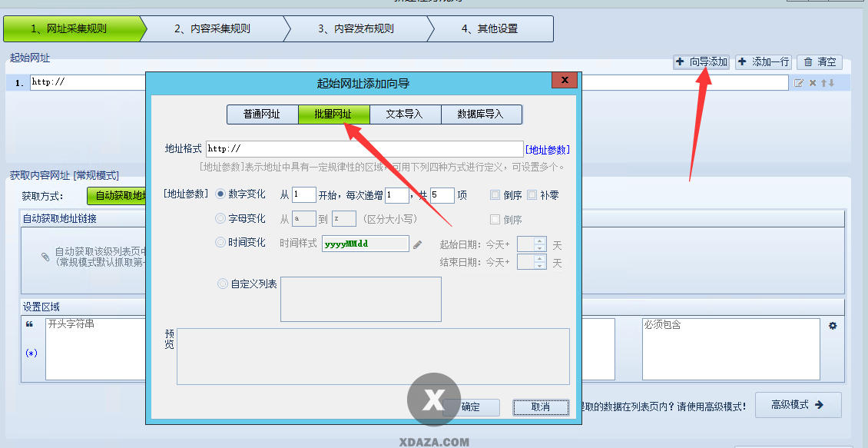868x448 pixels.
Task: Delete start URL row 1 with the X icon
Action: pos(813,83)
